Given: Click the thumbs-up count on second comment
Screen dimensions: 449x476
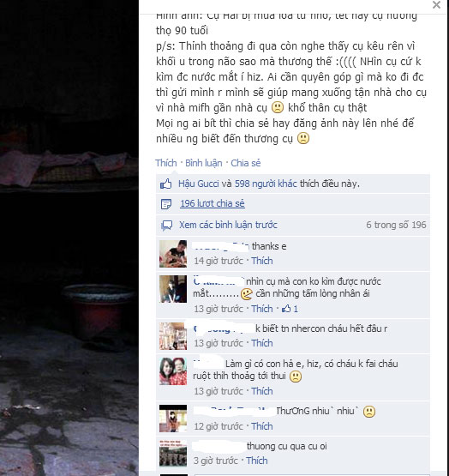Looking at the screenshot, I should click(x=290, y=309).
